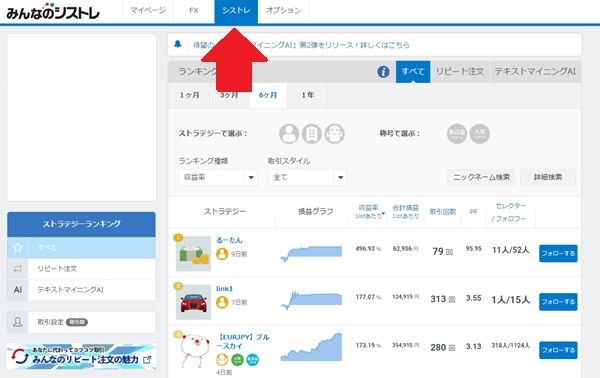
Task: Sort by 収益率 column header
Action: pos(369,212)
